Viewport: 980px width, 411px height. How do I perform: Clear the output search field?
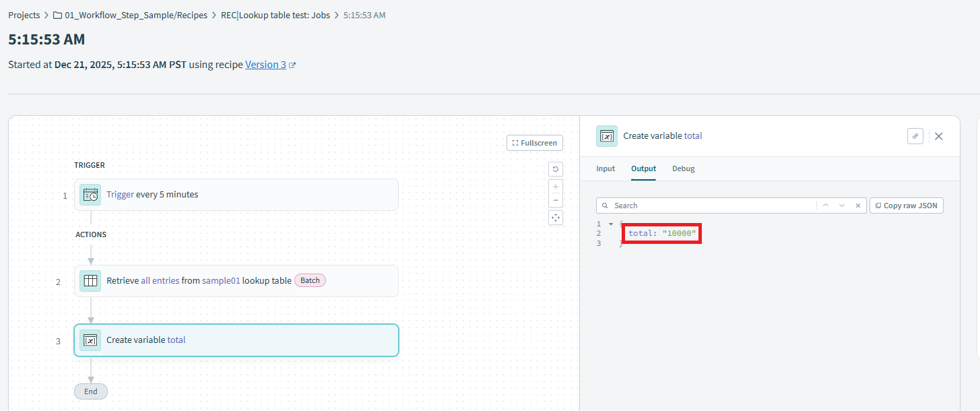[x=857, y=205]
